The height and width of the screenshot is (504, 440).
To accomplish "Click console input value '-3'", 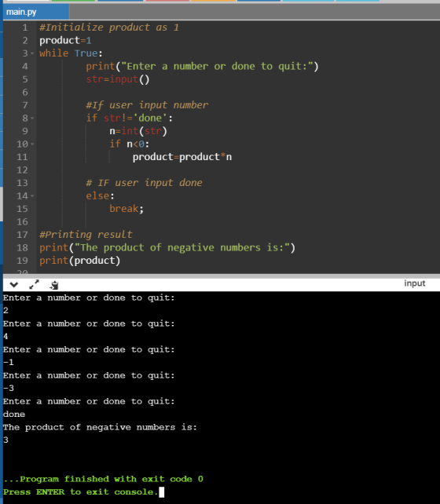I will coord(9,389).
